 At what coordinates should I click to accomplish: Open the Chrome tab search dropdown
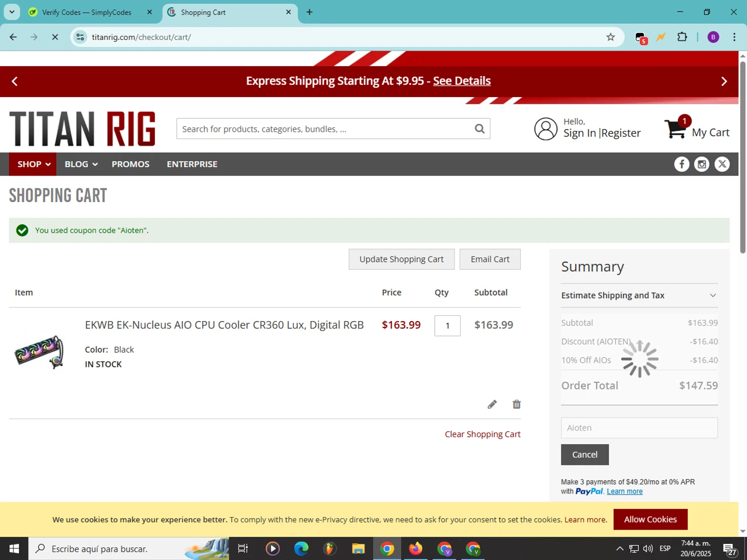pos(12,12)
